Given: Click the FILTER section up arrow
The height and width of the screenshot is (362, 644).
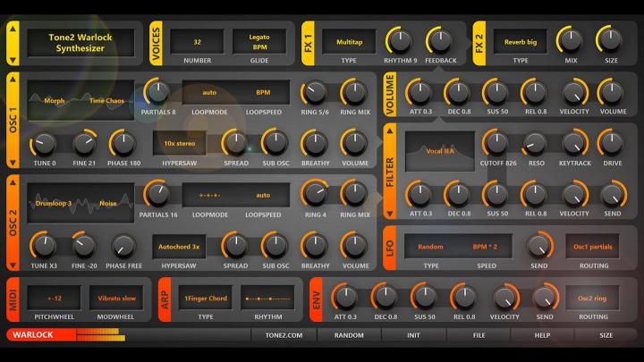Looking at the screenshot, I should (389, 130).
